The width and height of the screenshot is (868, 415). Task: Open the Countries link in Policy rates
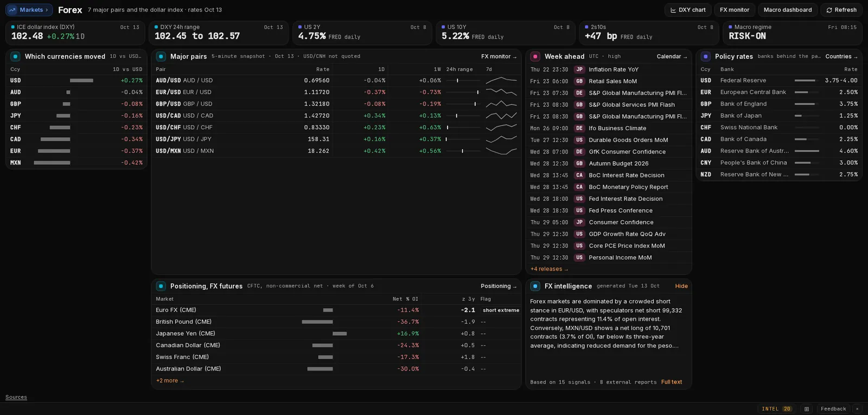[841, 56]
